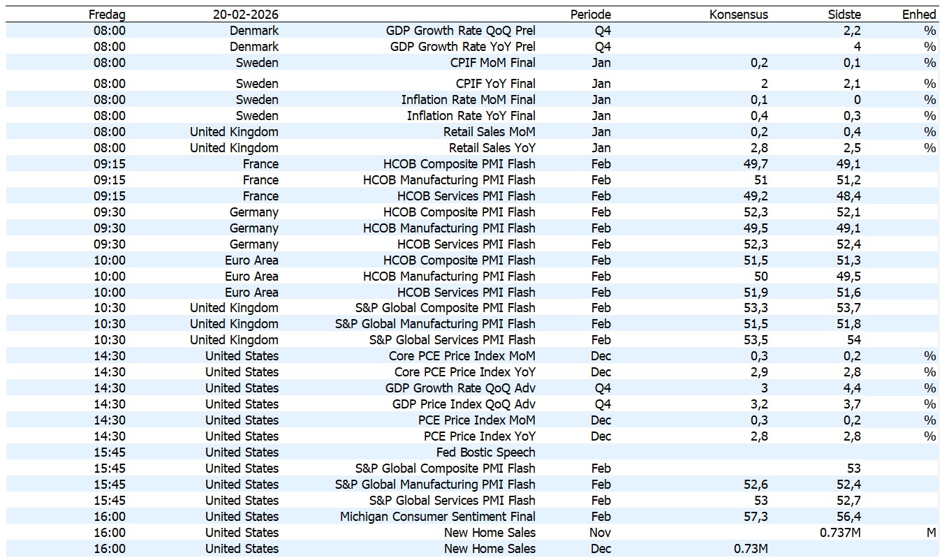
Task: Select the 20-02-2026 date header cell
Action: coord(246,15)
